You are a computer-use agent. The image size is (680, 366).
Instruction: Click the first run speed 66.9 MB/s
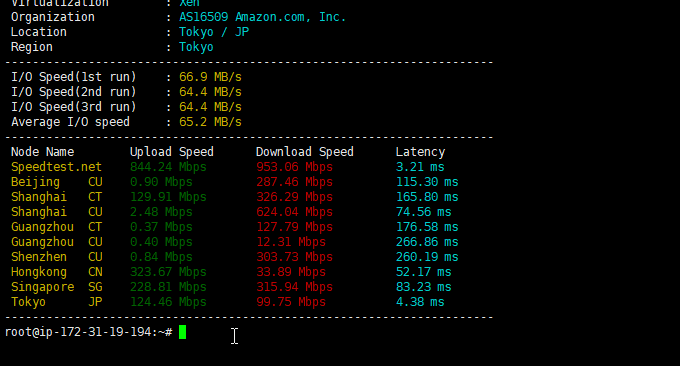pos(210,77)
